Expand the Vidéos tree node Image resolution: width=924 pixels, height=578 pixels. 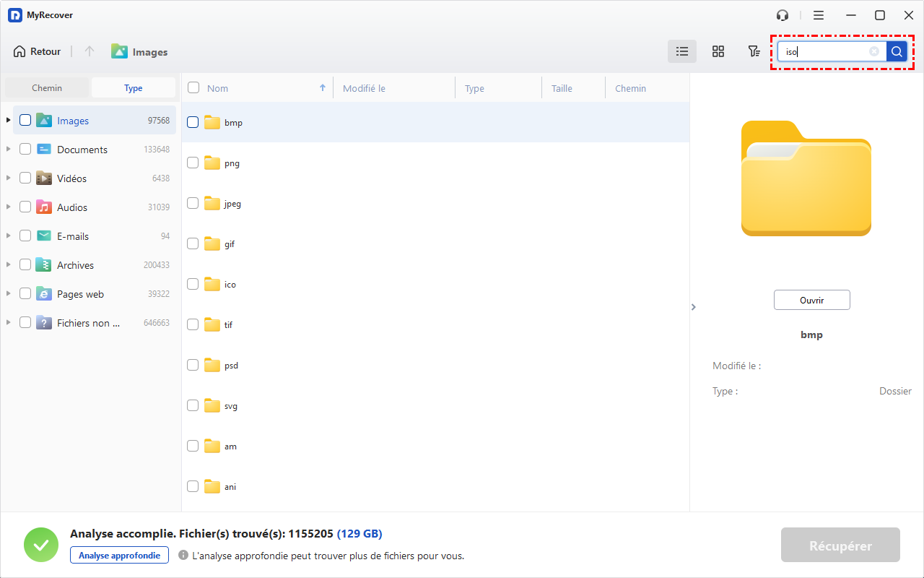[x=9, y=178]
